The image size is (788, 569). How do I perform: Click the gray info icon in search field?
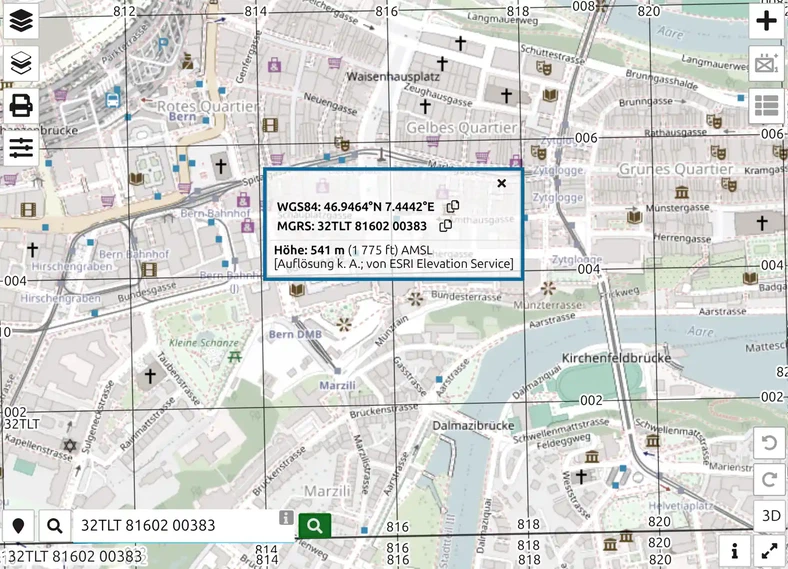(x=286, y=517)
